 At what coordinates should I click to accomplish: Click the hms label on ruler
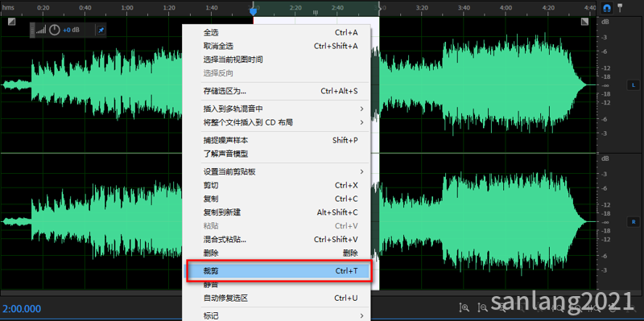click(8, 8)
